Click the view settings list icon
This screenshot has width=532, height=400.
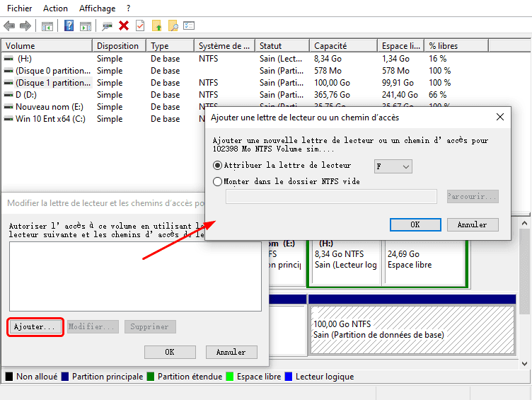(189, 25)
